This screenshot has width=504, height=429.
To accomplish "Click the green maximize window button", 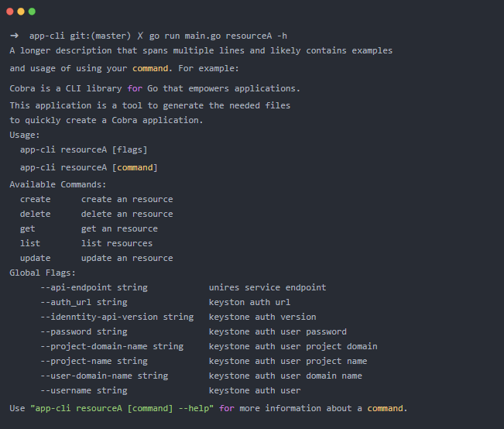I will tap(32, 12).
